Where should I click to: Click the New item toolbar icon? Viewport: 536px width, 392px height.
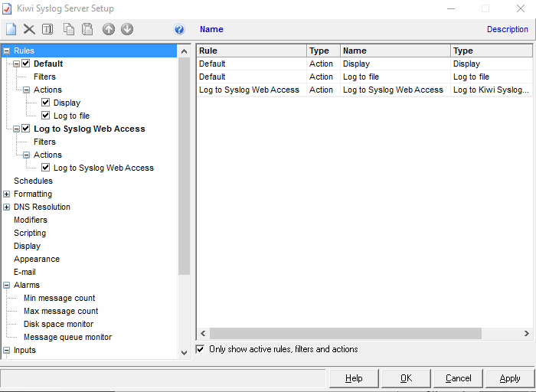tap(11, 29)
